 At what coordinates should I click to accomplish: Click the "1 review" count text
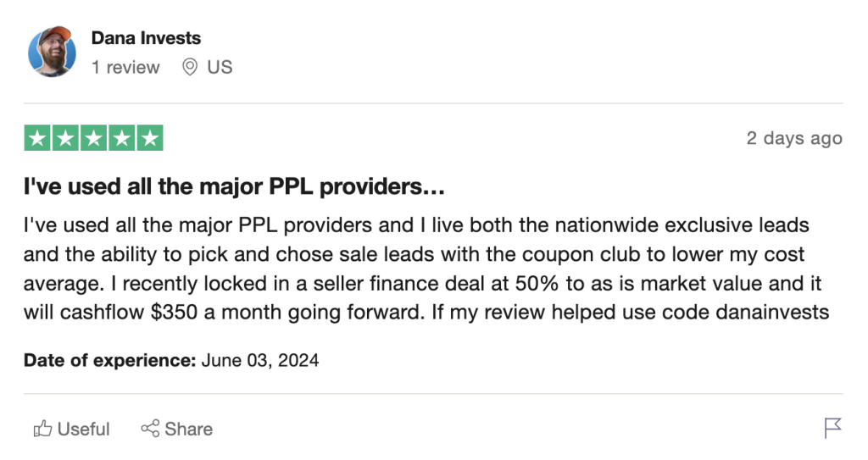(125, 67)
